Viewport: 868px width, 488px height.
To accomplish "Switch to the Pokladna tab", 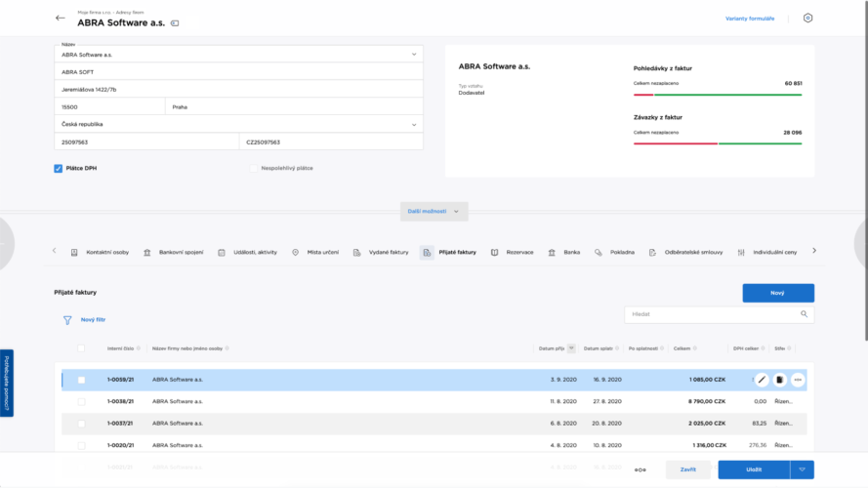I will 615,253.
